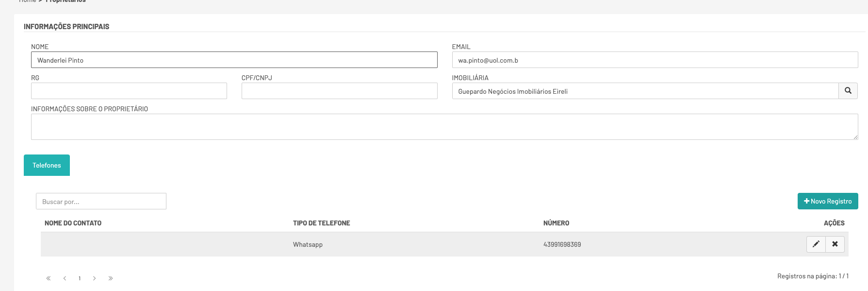Add a new phone with Novo Registro
Viewport: 868px width, 291px height.
[828, 201]
